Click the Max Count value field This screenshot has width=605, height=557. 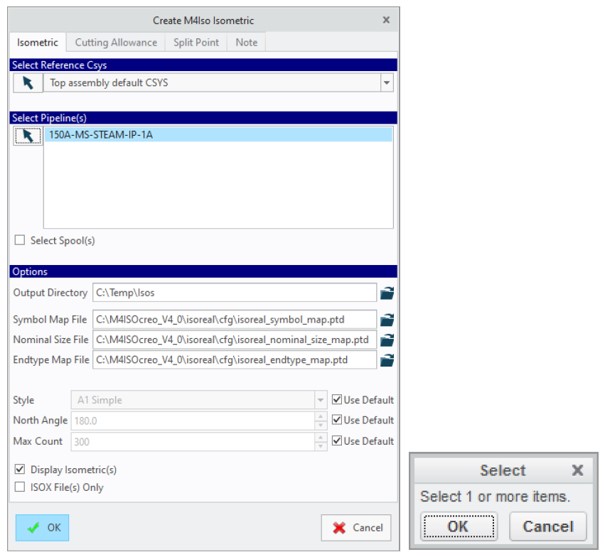coord(193,441)
